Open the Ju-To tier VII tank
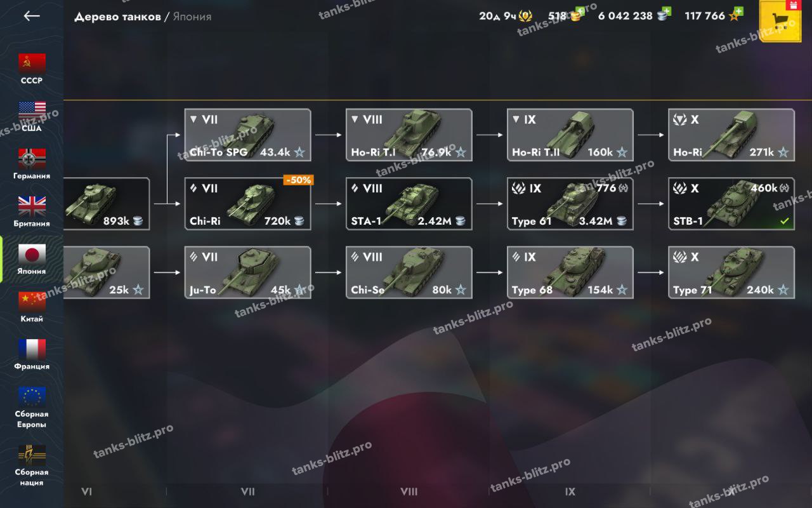Screen dimensions: 812x508 point(247,272)
